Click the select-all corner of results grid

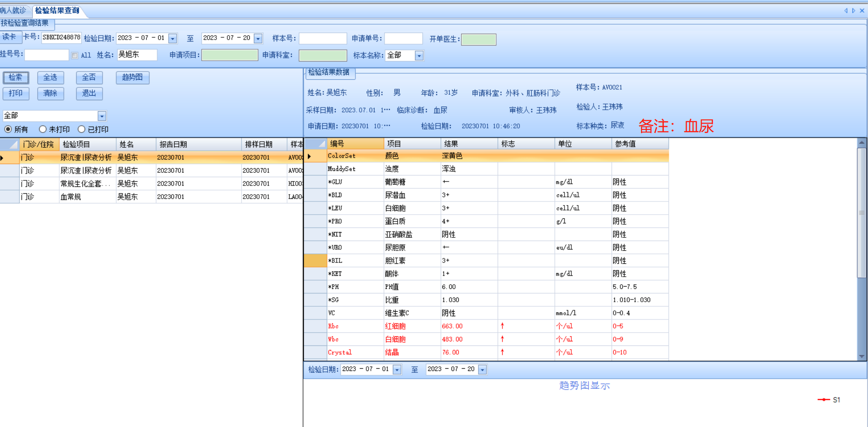[315, 144]
